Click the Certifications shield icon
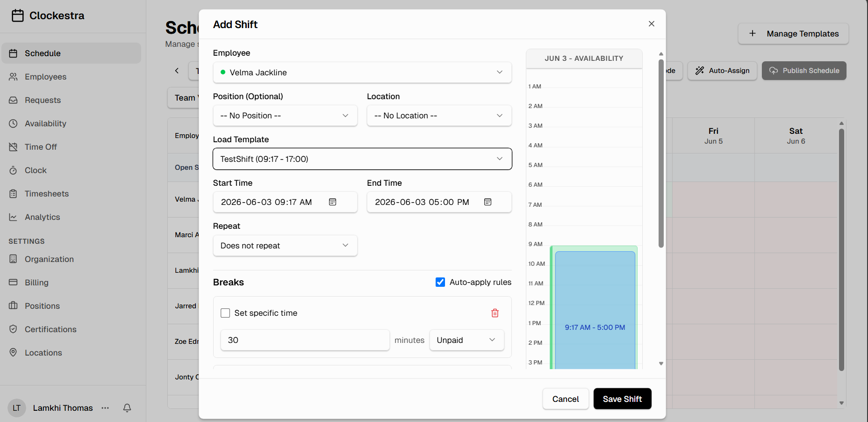This screenshot has height=422, width=868. tap(13, 329)
